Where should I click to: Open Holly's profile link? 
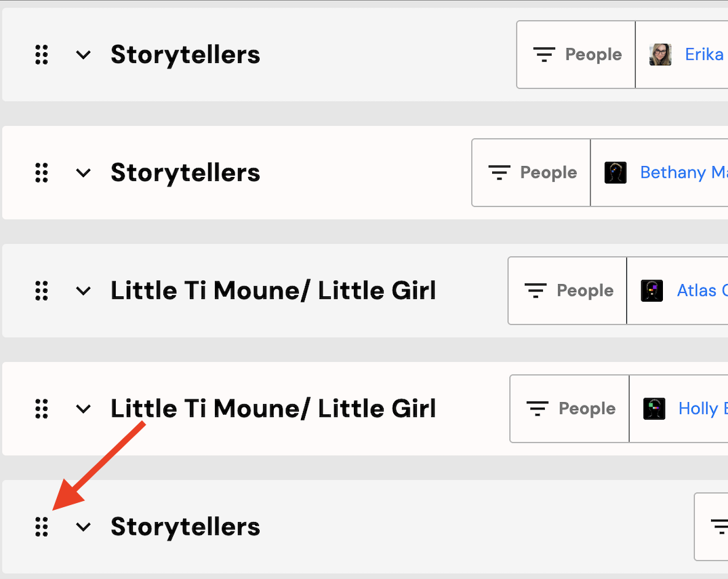702,409
